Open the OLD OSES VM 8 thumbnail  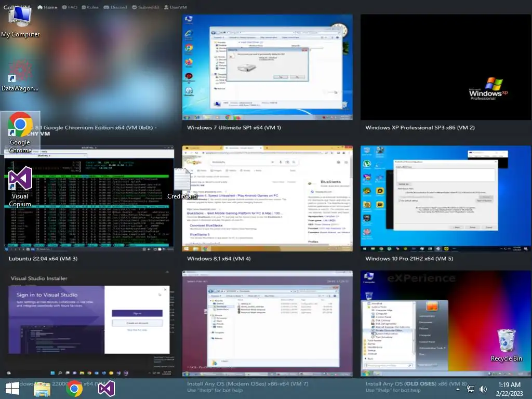445,323
